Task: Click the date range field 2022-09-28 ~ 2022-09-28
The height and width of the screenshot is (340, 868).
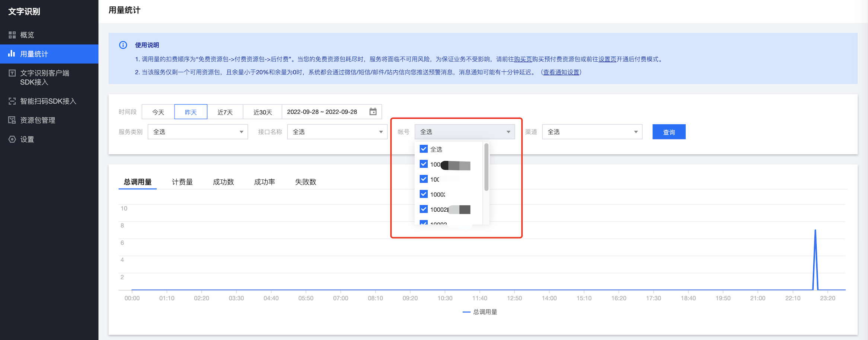Action: coord(332,112)
